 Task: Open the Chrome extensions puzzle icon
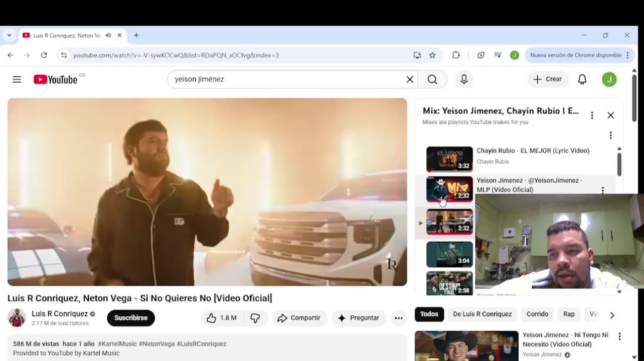click(456, 55)
